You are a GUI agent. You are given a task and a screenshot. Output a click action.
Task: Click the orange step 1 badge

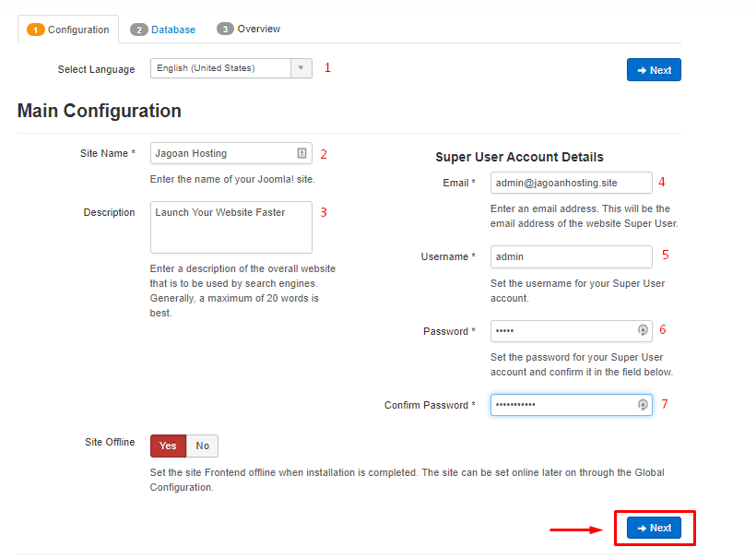[x=36, y=30]
